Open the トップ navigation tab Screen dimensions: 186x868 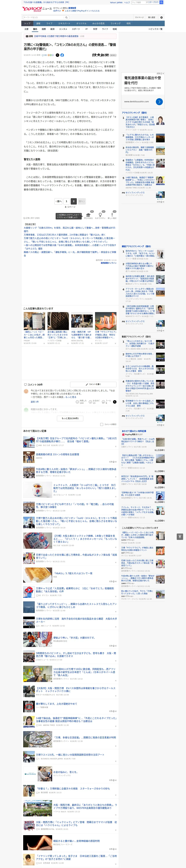27,23
